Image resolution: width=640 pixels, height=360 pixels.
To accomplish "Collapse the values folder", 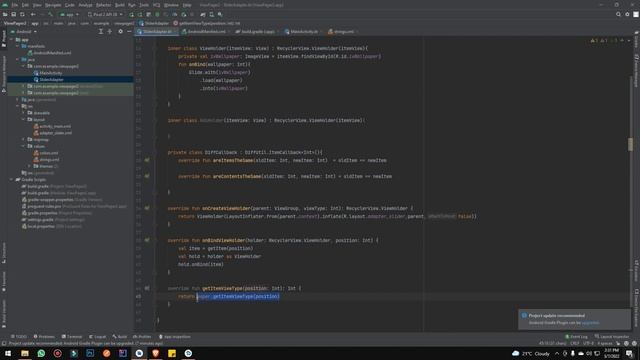I will tap(24, 146).
